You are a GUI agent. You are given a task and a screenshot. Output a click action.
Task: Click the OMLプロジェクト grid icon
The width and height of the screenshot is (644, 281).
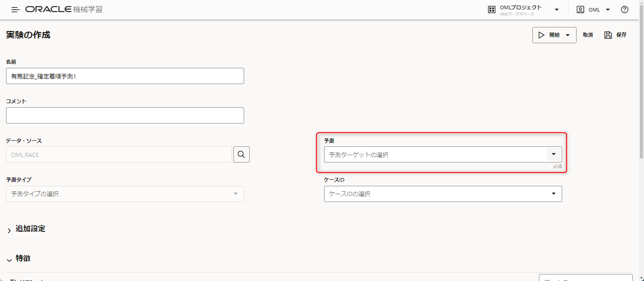click(491, 10)
